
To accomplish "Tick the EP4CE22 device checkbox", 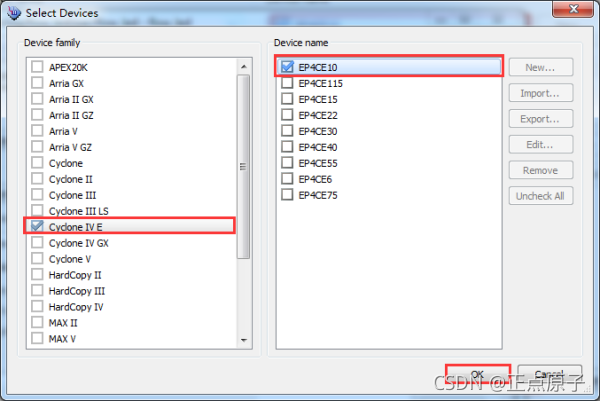I will click(x=287, y=115).
